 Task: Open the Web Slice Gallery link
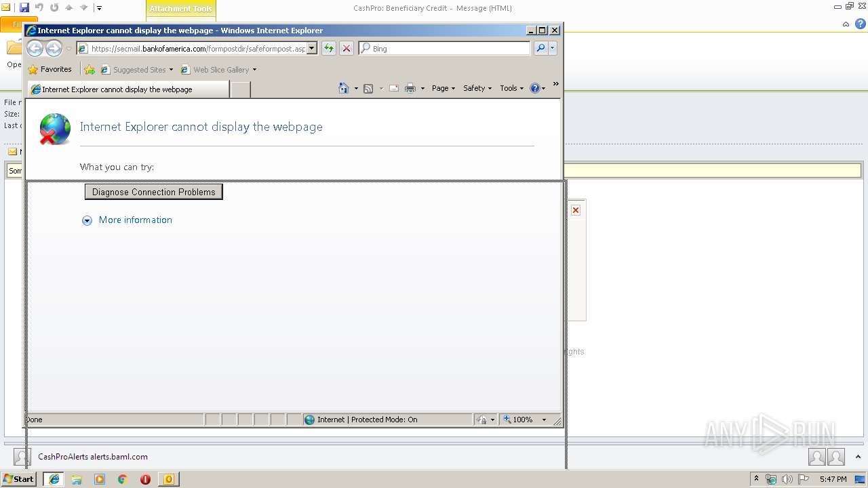(x=215, y=70)
